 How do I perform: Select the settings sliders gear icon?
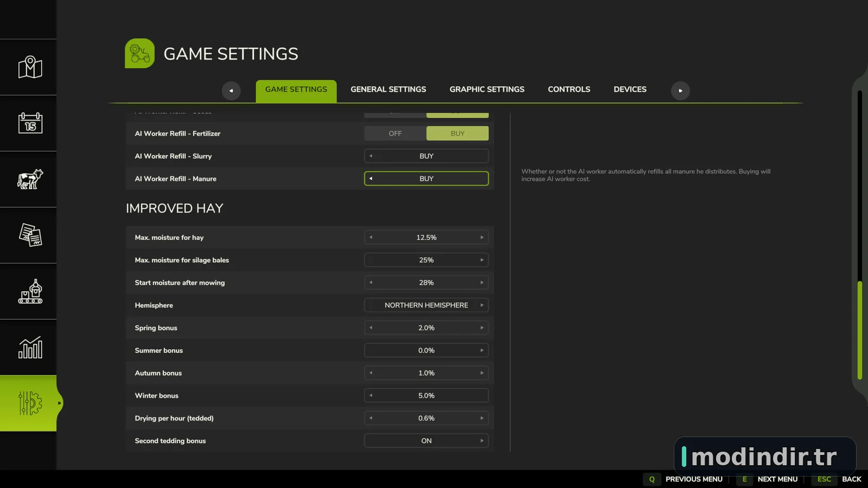(x=30, y=403)
